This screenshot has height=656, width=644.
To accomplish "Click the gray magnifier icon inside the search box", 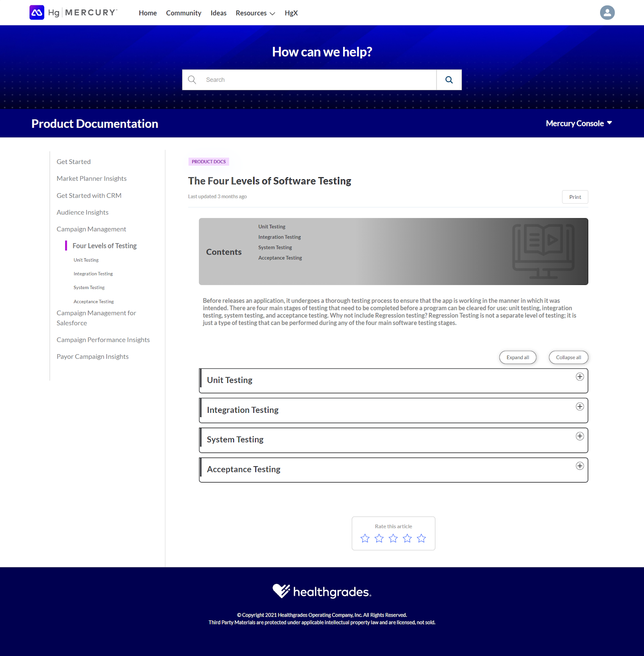I will [192, 80].
